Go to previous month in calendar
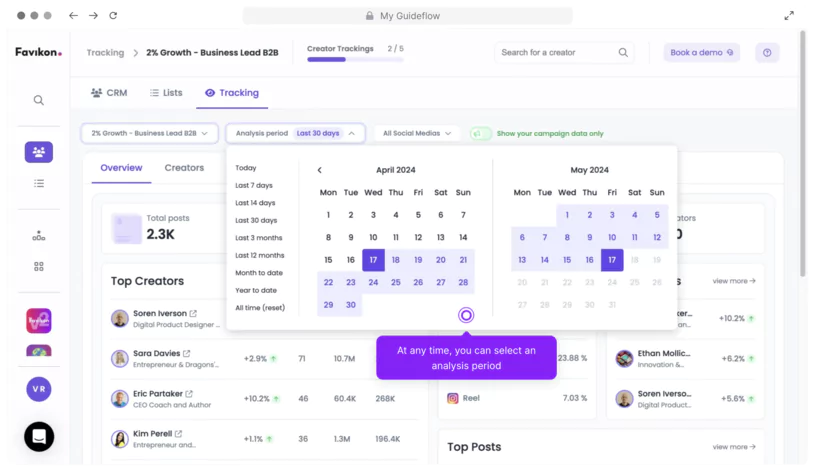 click(320, 170)
